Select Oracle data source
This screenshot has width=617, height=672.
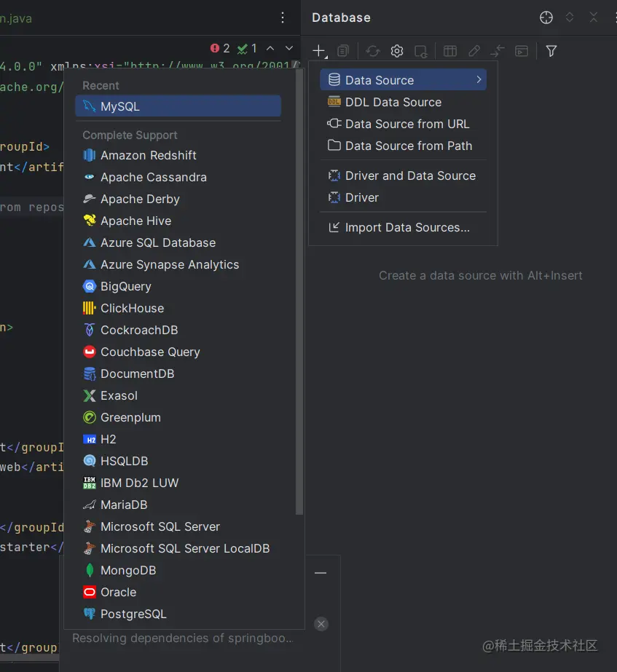coord(178,593)
